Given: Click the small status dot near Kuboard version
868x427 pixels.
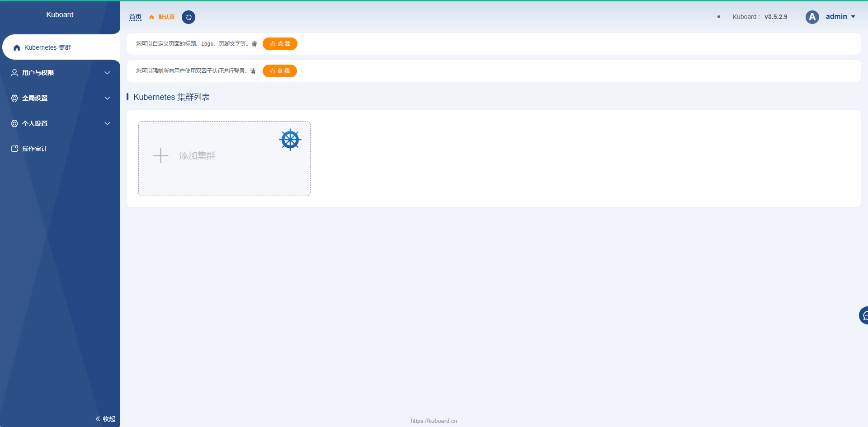Looking at the screenshot, I should 719,17.
